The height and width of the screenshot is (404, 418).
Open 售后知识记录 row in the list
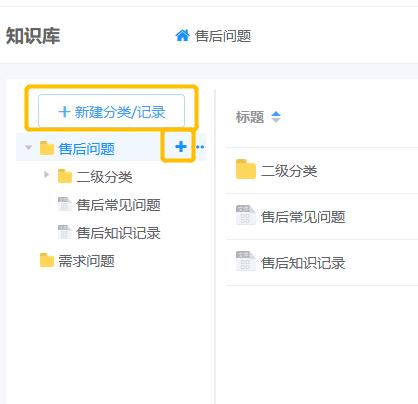click(322, 262)
